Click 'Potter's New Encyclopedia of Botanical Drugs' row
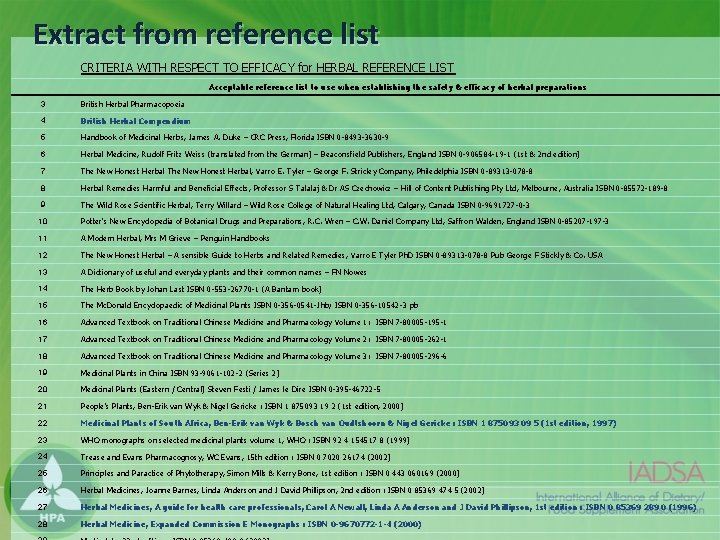The image size is (720, 540). 344,221
